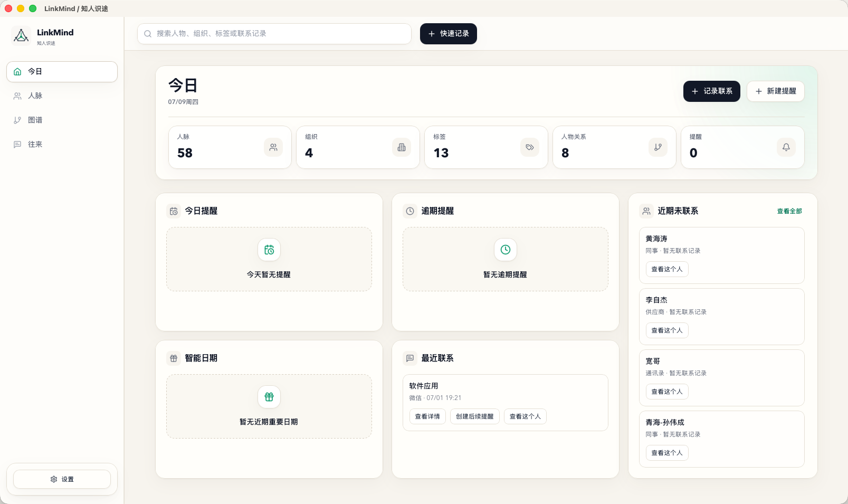The height and width of the screenshot is (504, 848).
Task: Click 通讯录 · 暂无联系记录 under 宽哥
Action: pos(676,373)
